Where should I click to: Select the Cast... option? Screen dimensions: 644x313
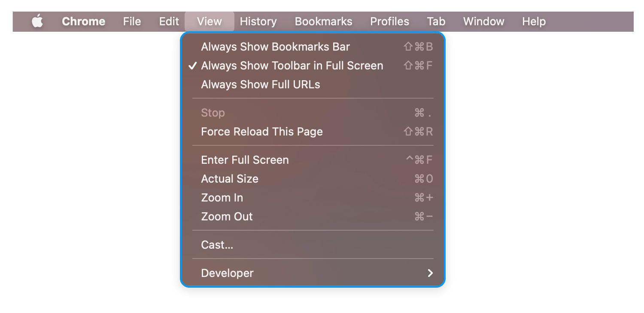click(313, 245)
